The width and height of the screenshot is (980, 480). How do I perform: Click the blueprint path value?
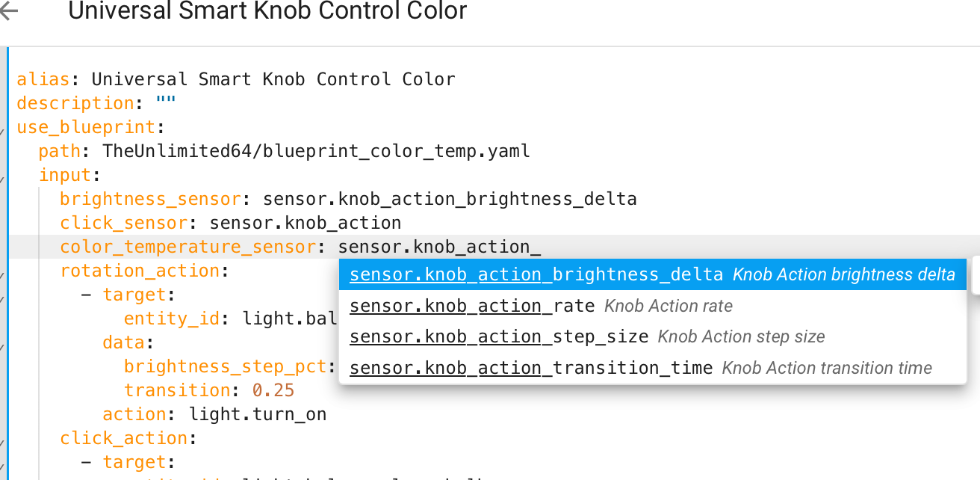tap(316, 151)
